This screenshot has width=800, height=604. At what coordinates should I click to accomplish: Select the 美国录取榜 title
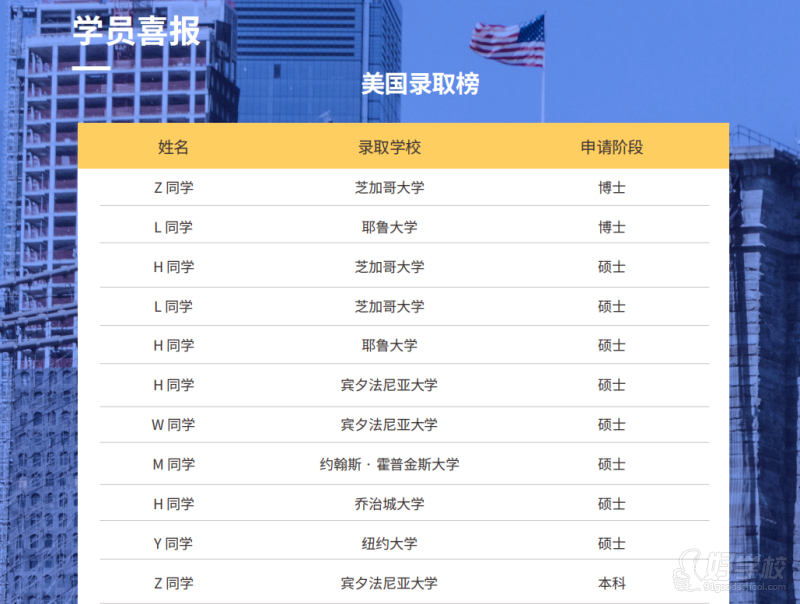(x=420, y=83)
